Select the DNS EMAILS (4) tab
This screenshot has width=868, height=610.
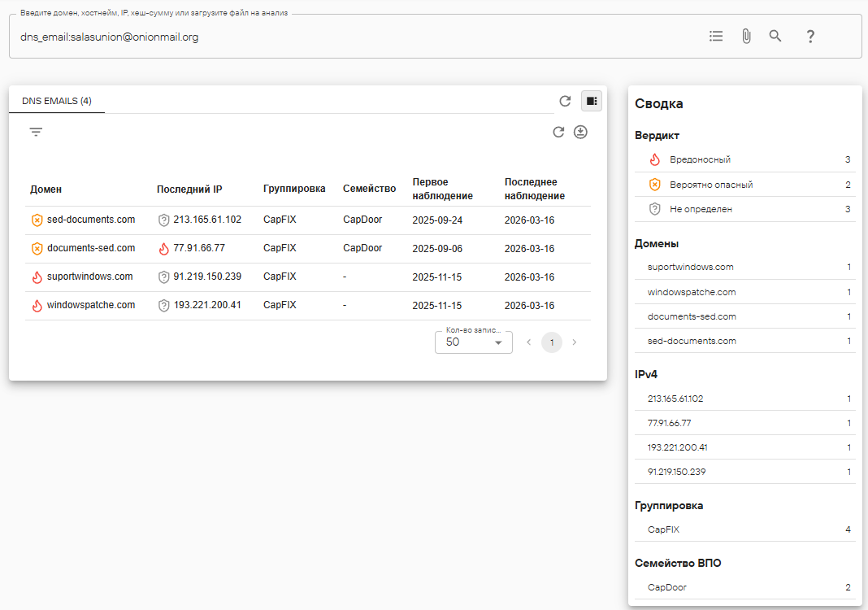pyautogui.click(x=56, y=101)
